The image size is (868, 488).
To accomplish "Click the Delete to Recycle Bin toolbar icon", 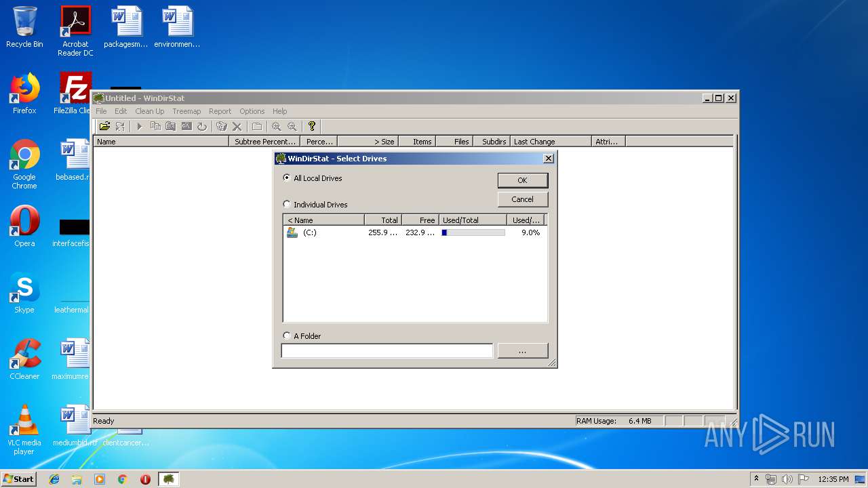I will [x=221, y=126].
